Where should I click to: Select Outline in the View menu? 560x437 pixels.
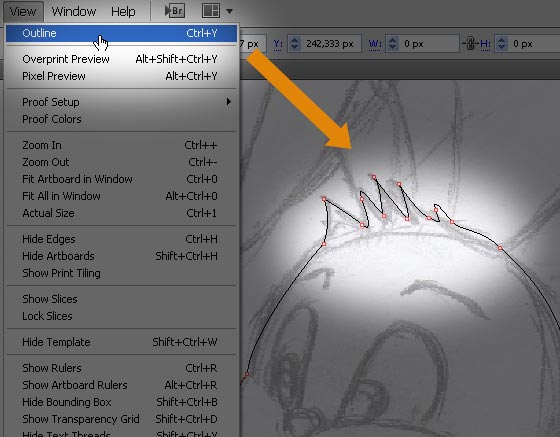pos(121,33)
